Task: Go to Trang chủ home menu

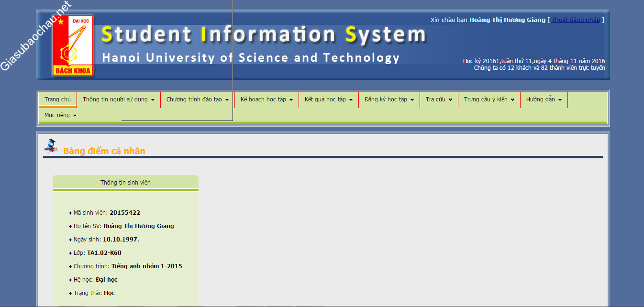Action: [57, 99]
